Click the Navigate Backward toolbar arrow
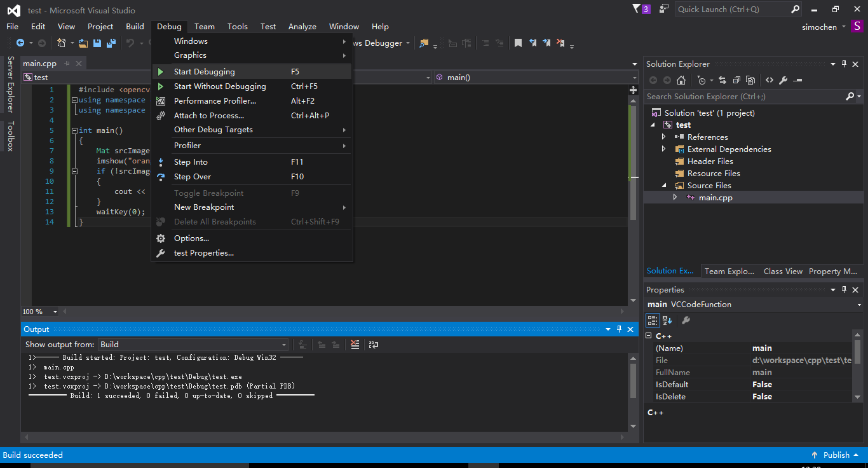 click(20, 43)
